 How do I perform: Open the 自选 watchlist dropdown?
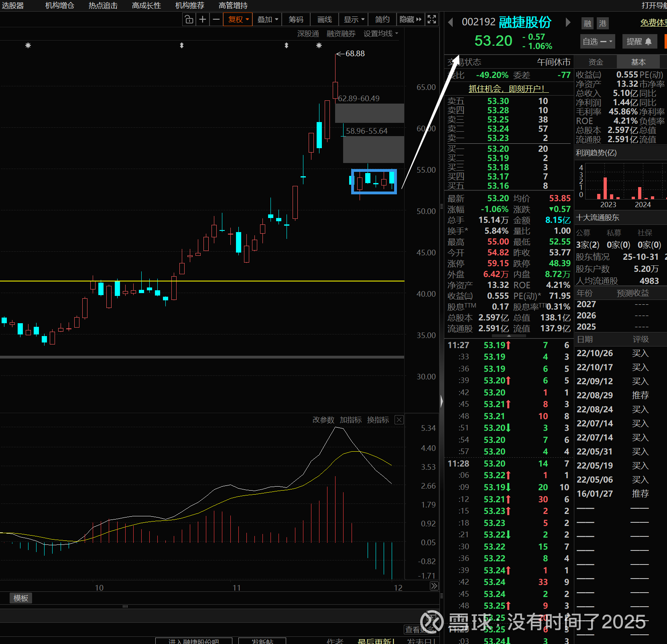point(598,41)
